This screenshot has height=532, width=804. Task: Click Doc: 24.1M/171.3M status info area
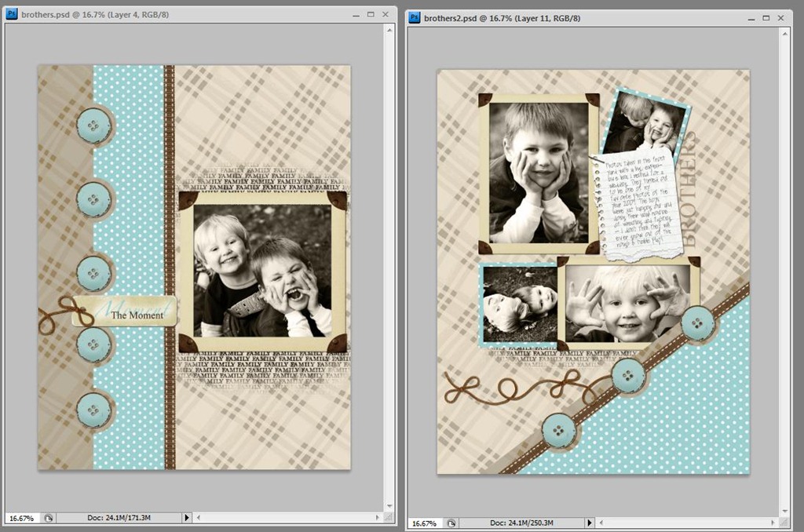pyautogui.click(x=119, y=518)
